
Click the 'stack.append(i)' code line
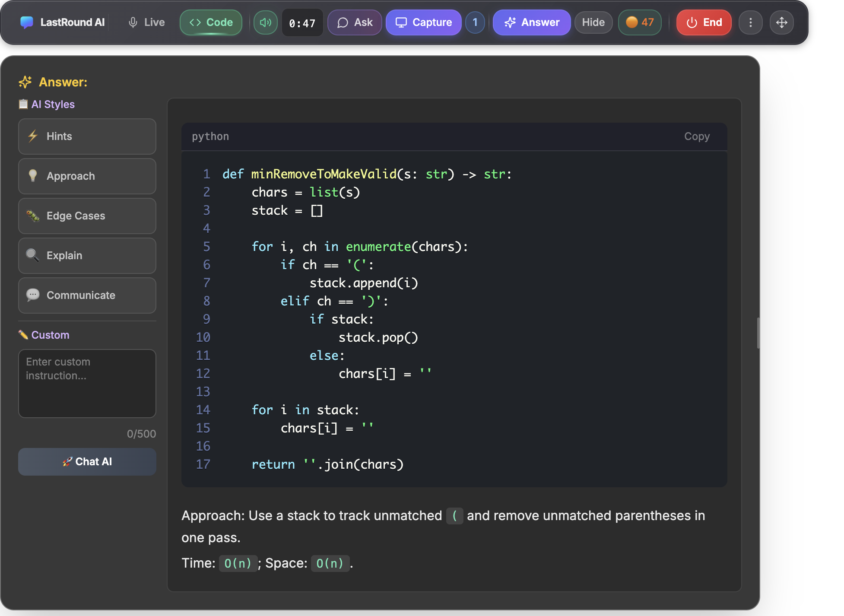click(364, 283)
